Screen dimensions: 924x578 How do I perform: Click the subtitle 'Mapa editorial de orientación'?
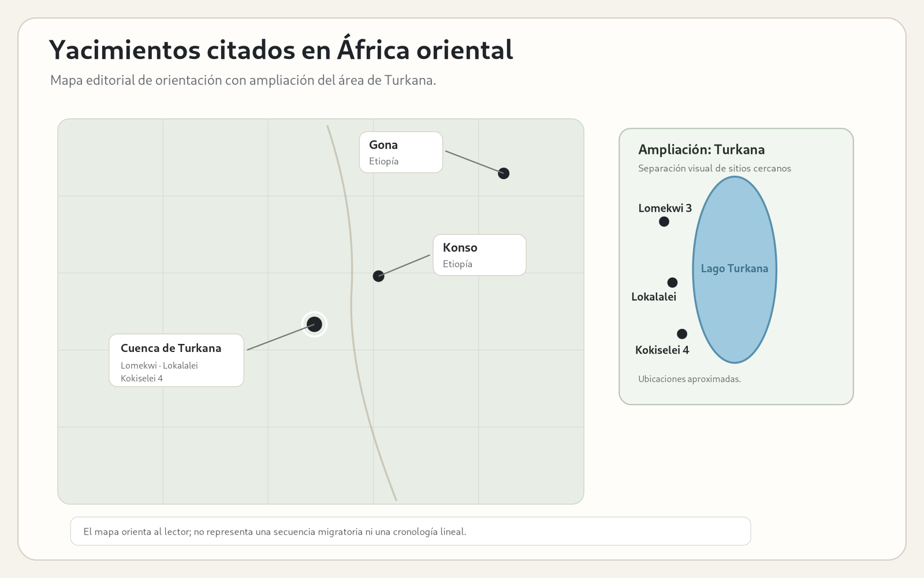pyautogui.click(x=136, y=80)
